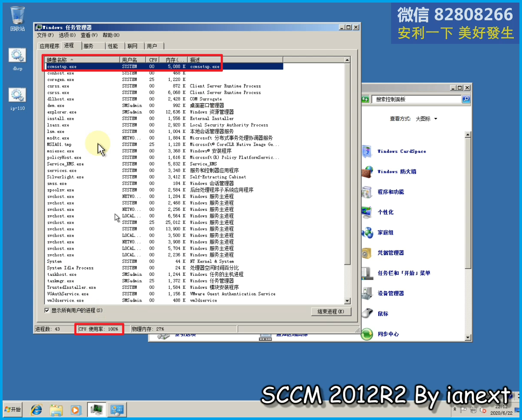
Task: Open the Help menu (帮助) in Task Manager
Action: pyautogui.click(x=111, y=35)
